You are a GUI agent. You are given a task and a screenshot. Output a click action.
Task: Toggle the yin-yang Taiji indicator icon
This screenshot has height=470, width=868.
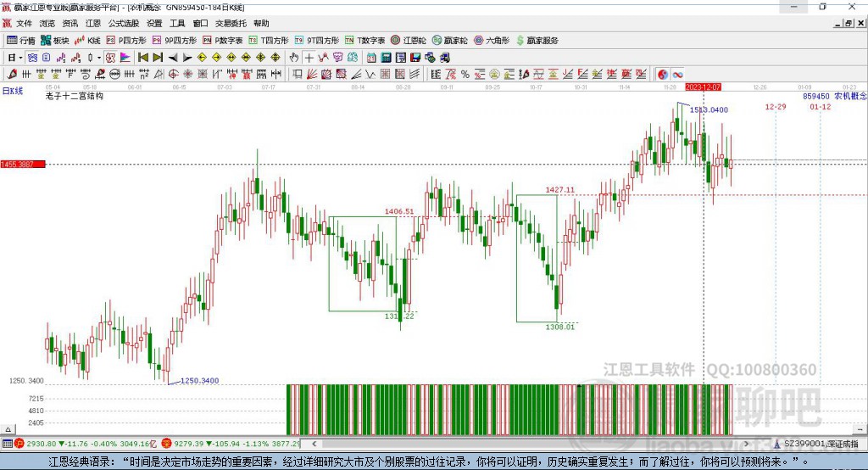[x=663, y=75]
